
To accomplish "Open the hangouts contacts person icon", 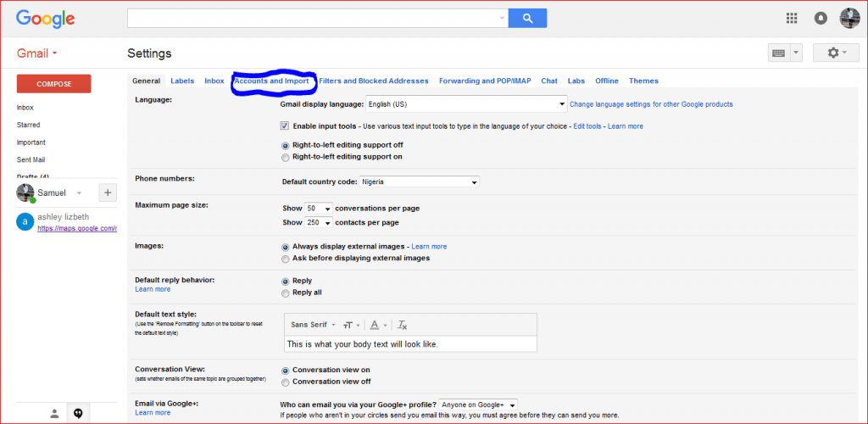I will [x=54, y=413].
